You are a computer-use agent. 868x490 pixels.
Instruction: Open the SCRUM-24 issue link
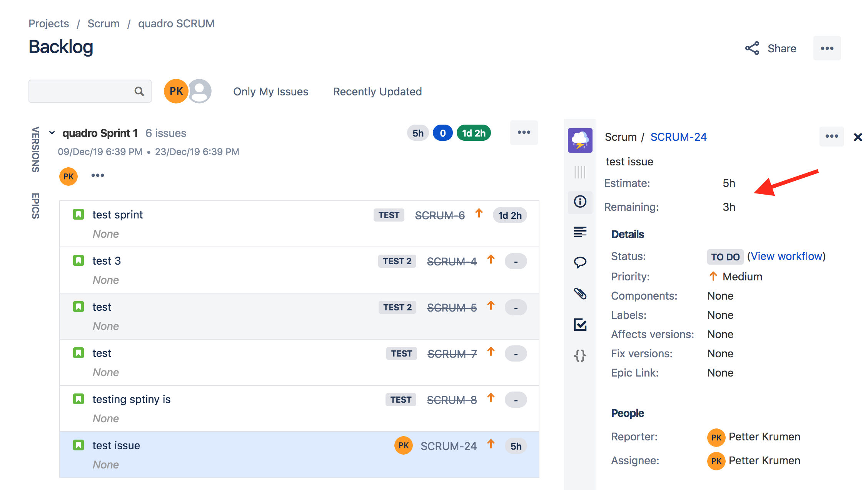(678, 137)
